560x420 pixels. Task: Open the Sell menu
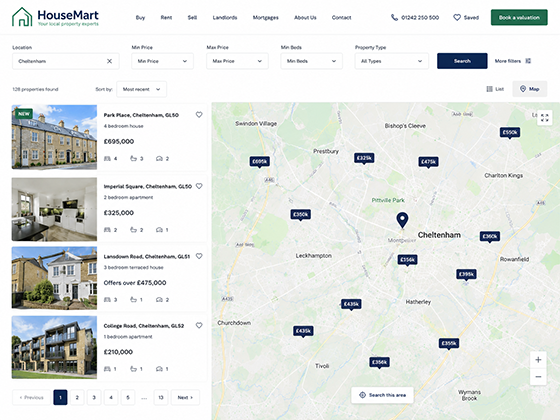click(192, 18)
